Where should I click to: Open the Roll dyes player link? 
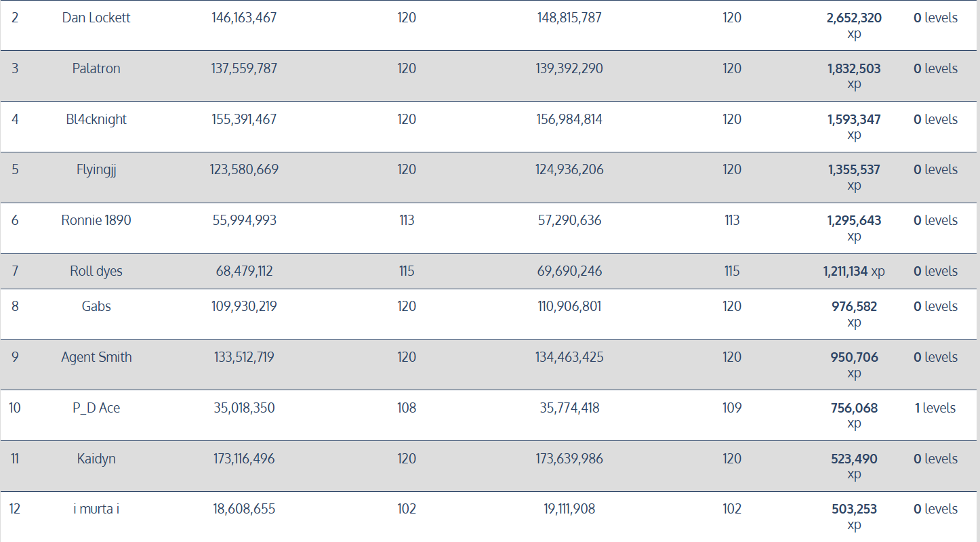point(96,272)
